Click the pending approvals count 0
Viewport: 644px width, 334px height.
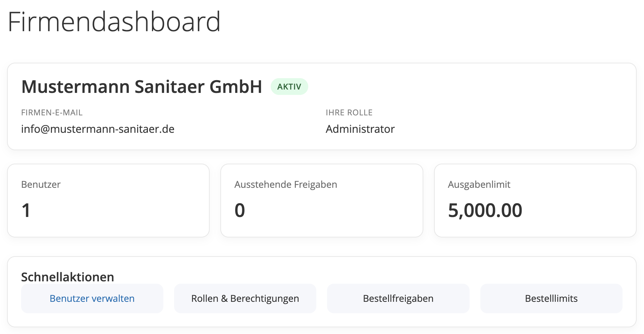(x=239, y=211)
